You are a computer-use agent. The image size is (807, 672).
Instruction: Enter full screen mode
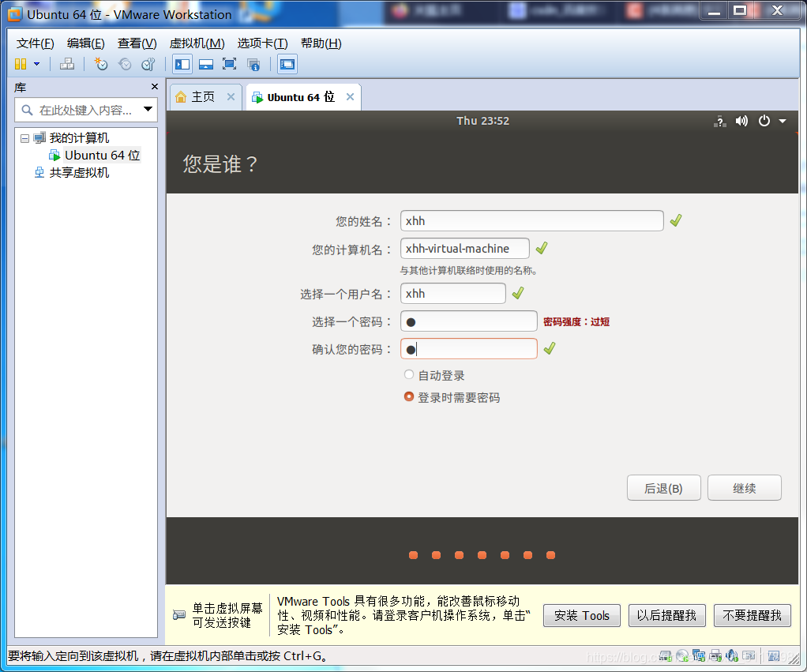[230, 64]
